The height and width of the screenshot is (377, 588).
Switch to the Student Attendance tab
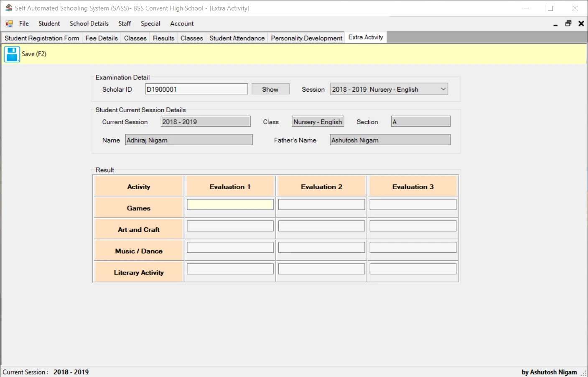coord(237,38)
